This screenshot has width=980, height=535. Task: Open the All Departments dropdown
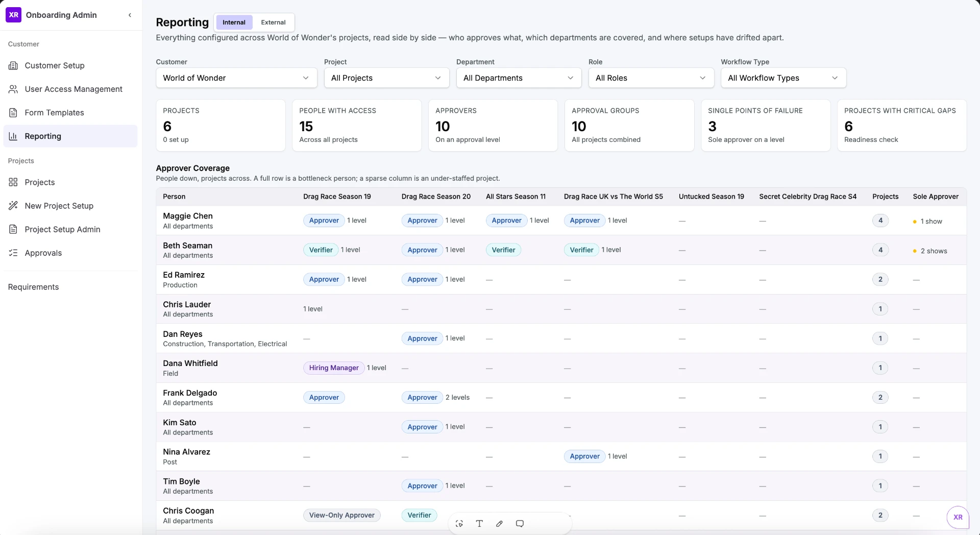519,78
